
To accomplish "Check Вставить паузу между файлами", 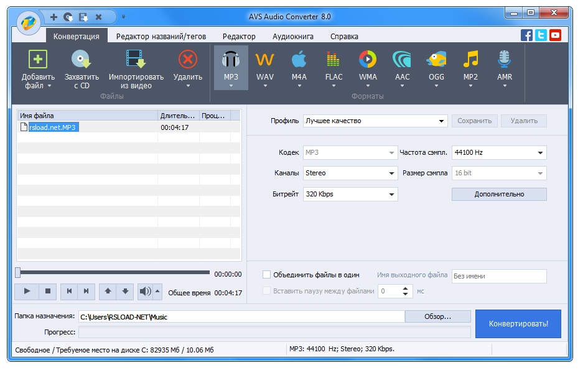I will pos(266,290).
